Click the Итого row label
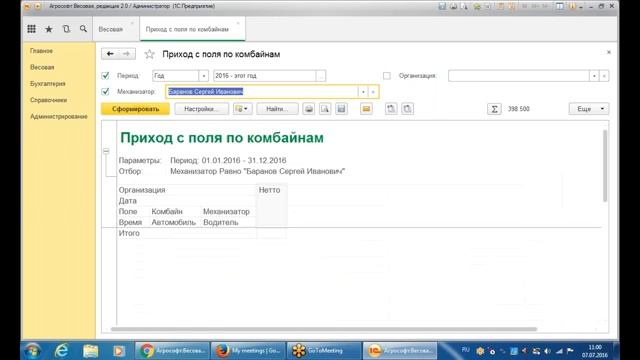This screenshot has width=640, height=360. pos(129,233)
